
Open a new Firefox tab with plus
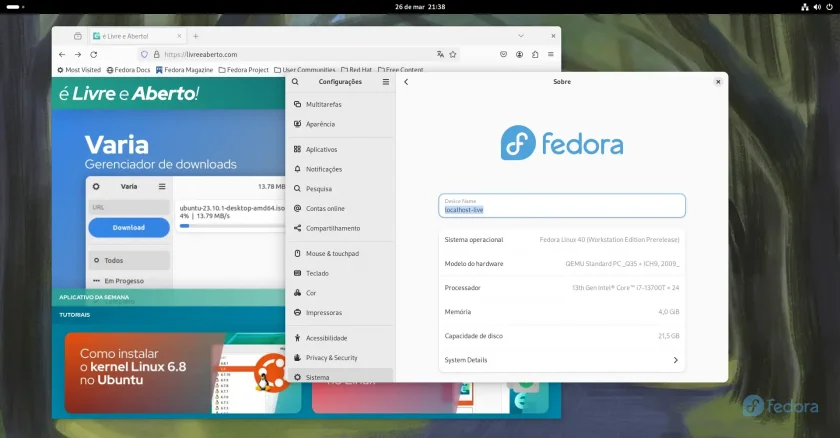196,36
